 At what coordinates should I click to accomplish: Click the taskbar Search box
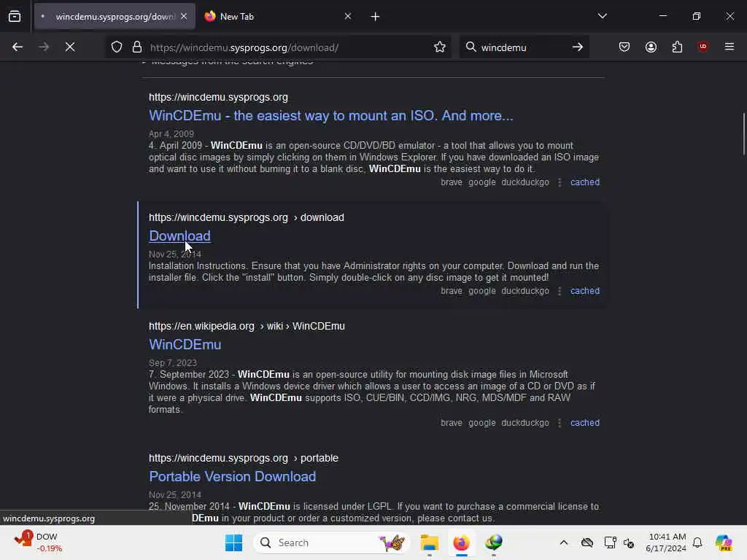tap(332, 542)
